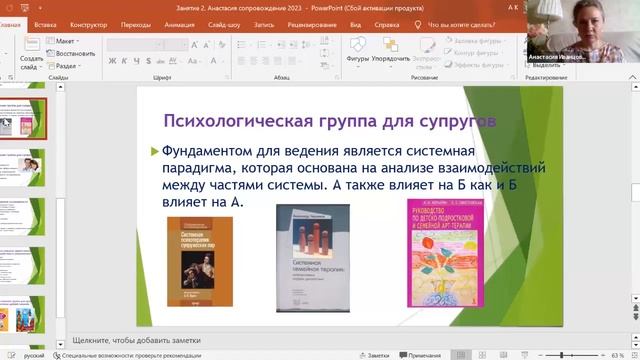Image resolution: width=640 pixels, height=360 pixels.
Task: Click the Примечания (Comments) status bar button
Action: [420, 356]
